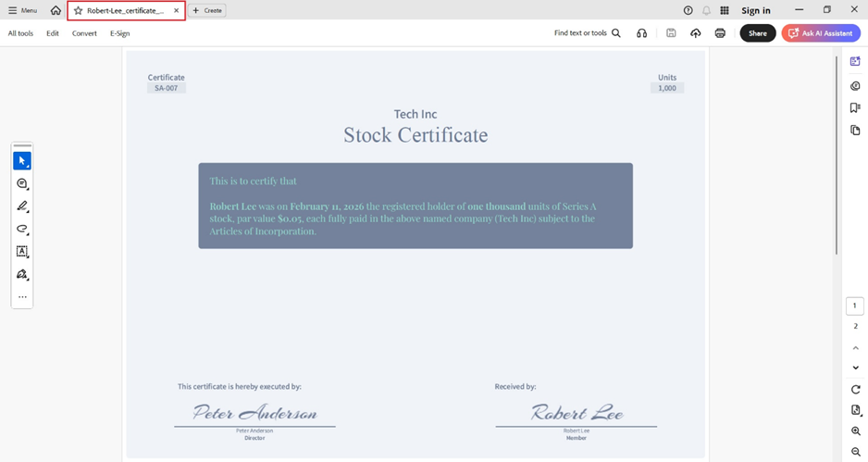Click the cloud upload icon
Image resolution: width=868 pixels, height=462 pixels.
pos(696,33)
